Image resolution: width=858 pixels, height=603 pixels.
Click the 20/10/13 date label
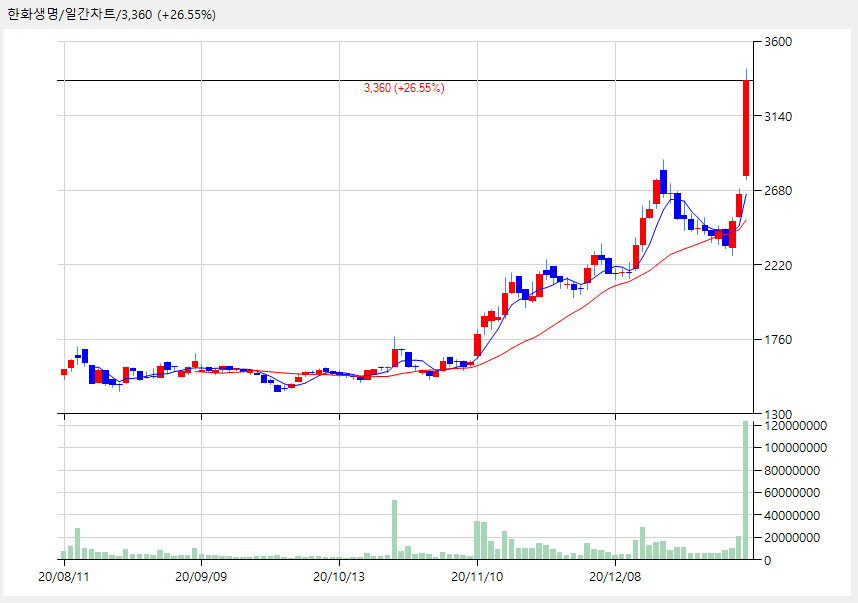(339, 577)
